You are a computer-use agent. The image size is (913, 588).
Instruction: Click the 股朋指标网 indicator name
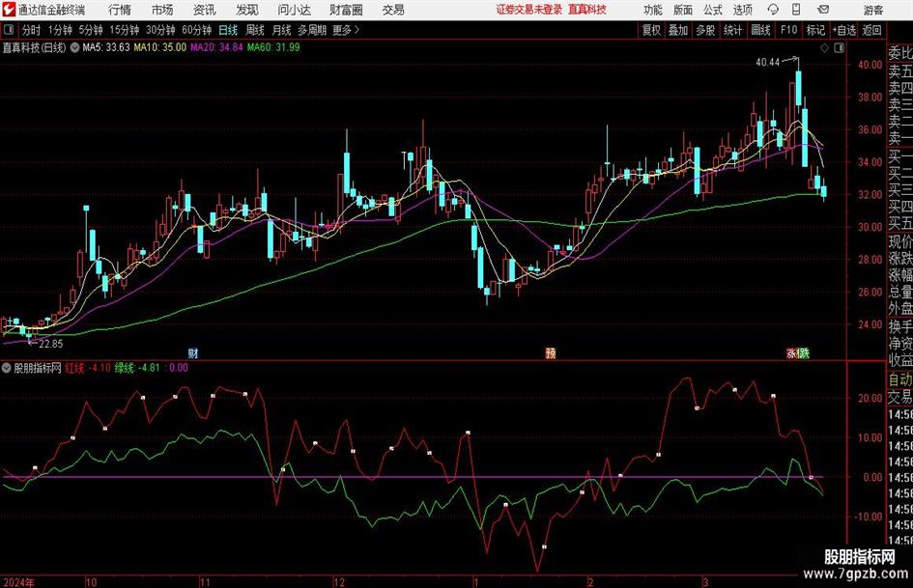coord(38,368)
